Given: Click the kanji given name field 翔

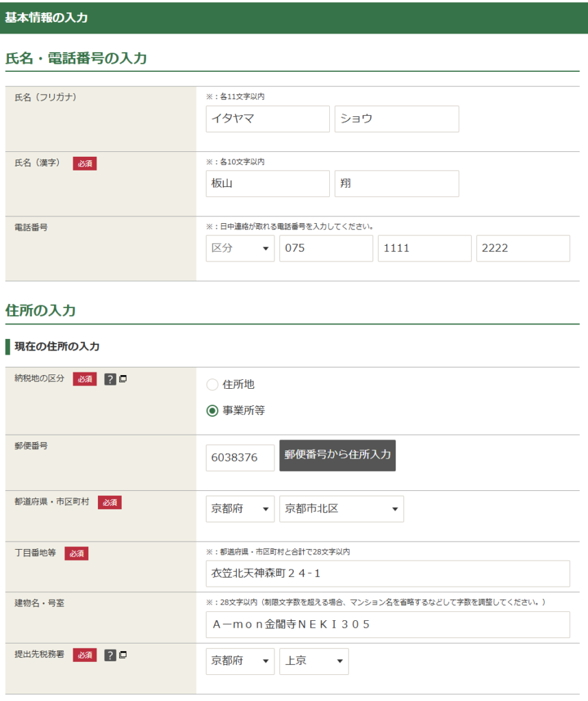Looking at the screenshot, I should (x=396, y=183).
